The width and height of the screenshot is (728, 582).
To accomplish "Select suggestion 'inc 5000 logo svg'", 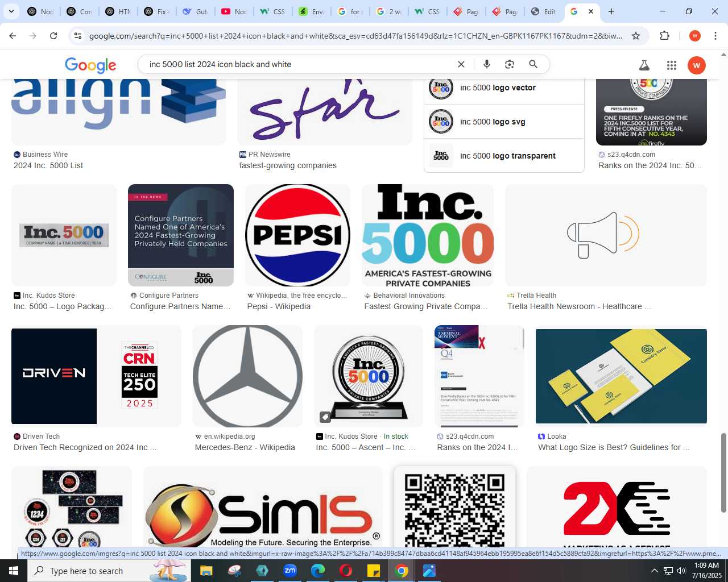I will click(504, 122).
